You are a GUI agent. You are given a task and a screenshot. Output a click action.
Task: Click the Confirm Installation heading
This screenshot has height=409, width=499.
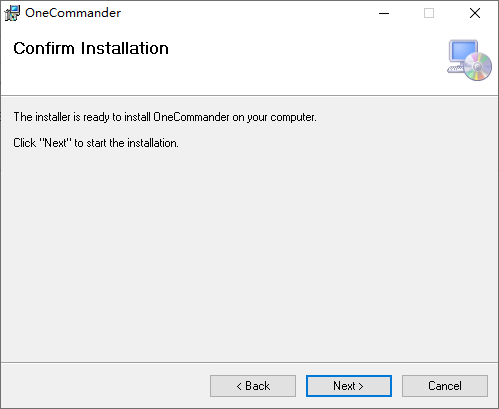91,48
